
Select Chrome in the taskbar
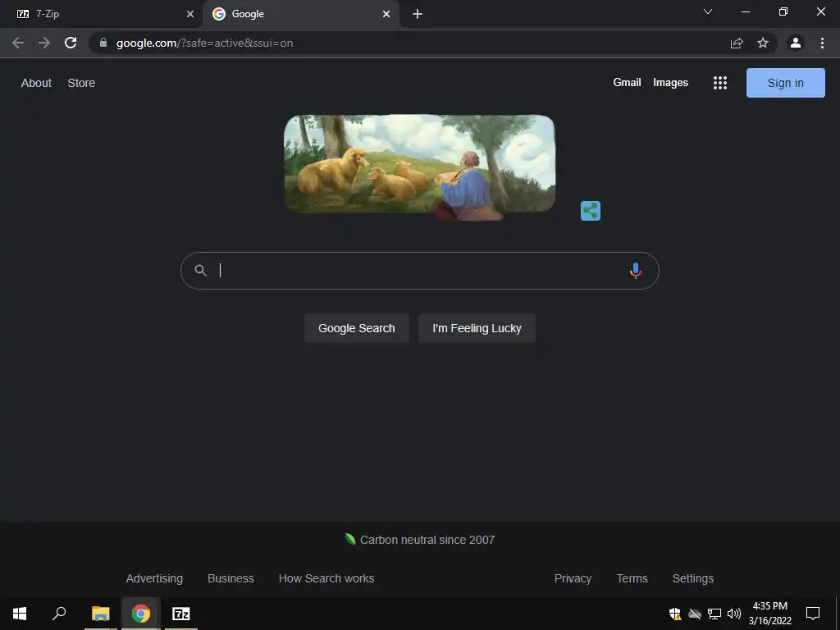click(140, 614)
